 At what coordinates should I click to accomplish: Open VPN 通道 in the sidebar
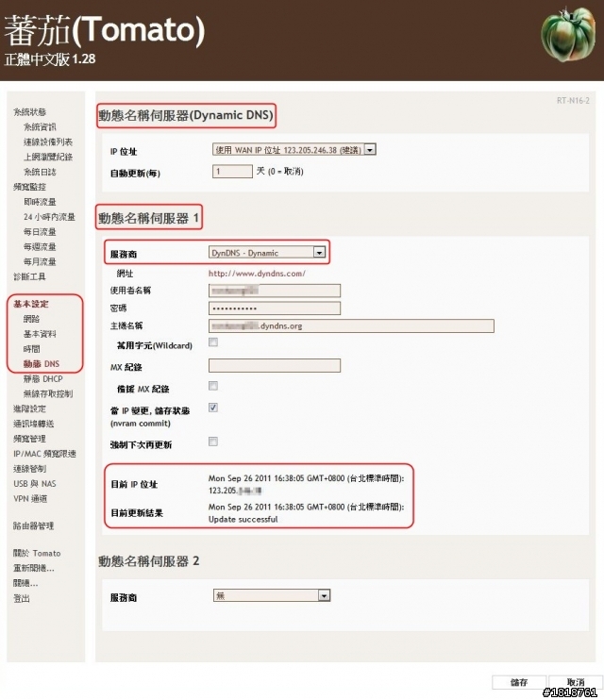tap(30, 499)
